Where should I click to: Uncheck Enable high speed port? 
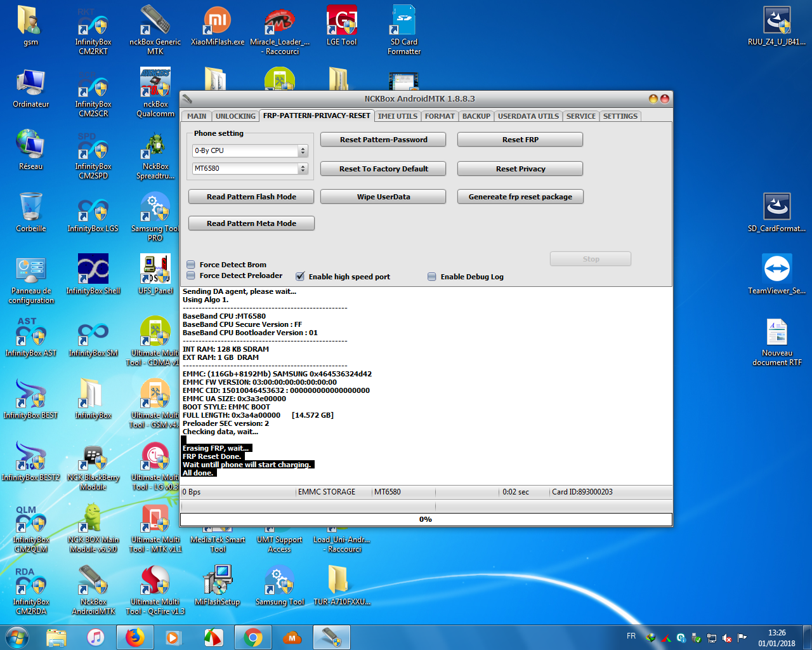pos(300,277)
